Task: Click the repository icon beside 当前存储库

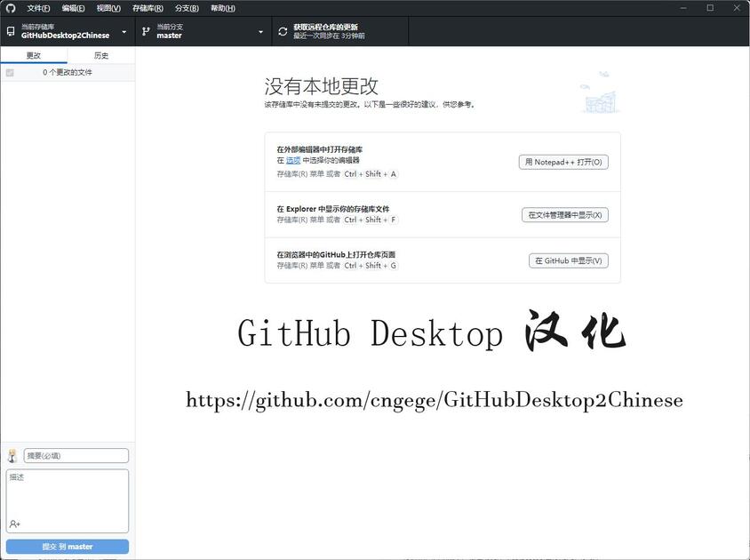Action: point(11,32)
